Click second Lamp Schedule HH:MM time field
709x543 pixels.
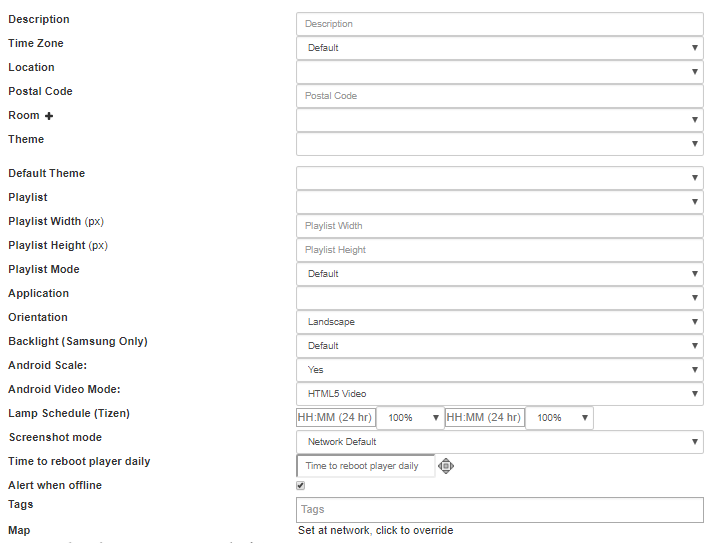(485, 417)
